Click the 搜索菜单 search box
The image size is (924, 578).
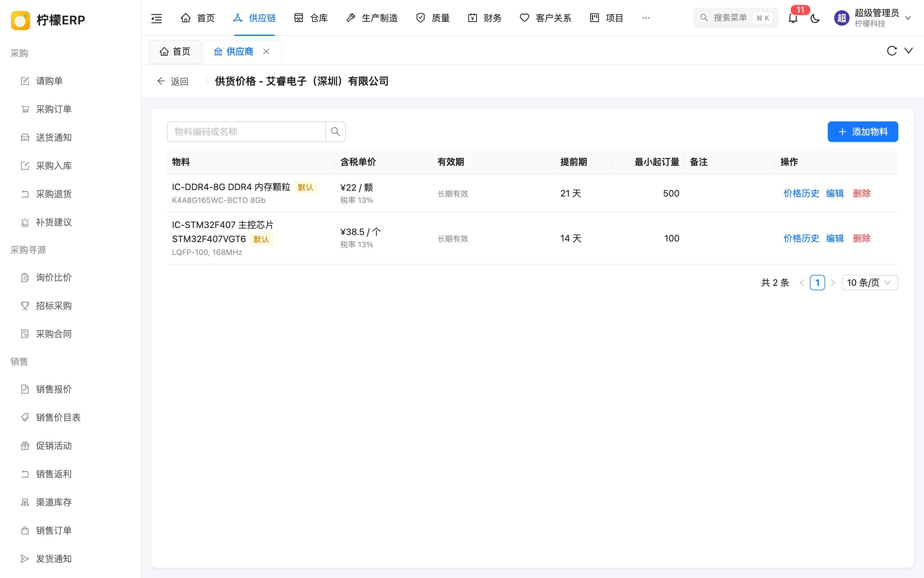(x=736, y=18)
